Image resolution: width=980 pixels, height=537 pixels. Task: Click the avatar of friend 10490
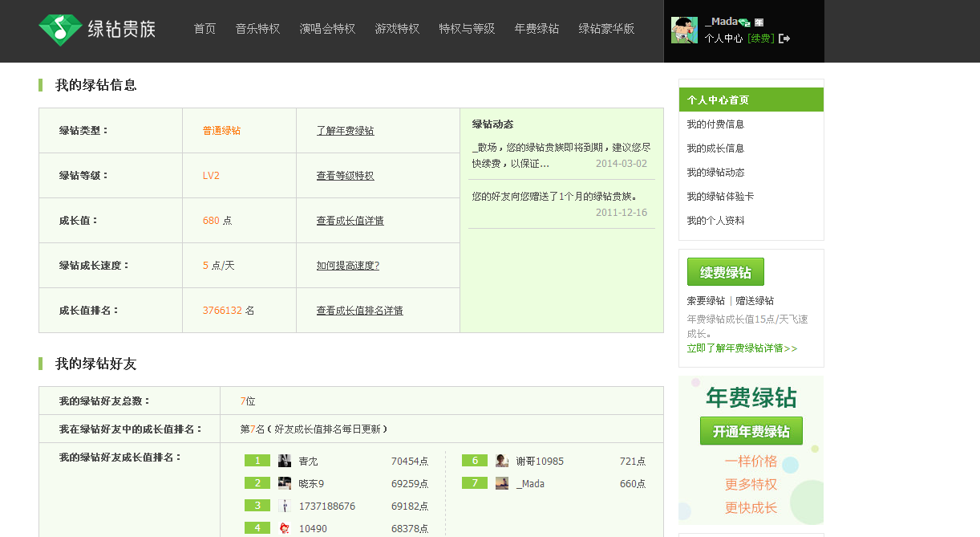pyautogui.click(x=285, y=528)
